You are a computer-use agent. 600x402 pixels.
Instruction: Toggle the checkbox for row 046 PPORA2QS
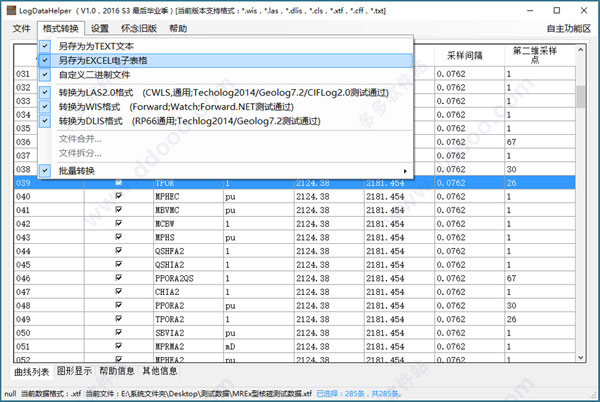point(119,278)
